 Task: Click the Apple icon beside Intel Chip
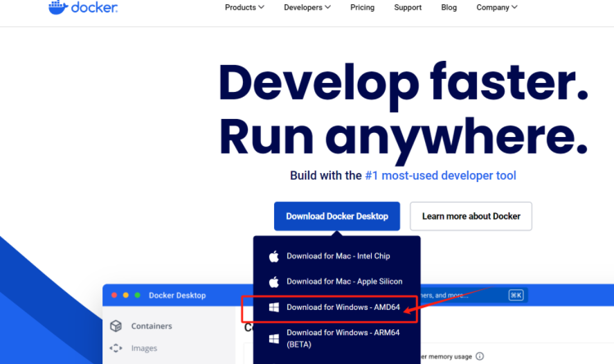click(273, 256)
